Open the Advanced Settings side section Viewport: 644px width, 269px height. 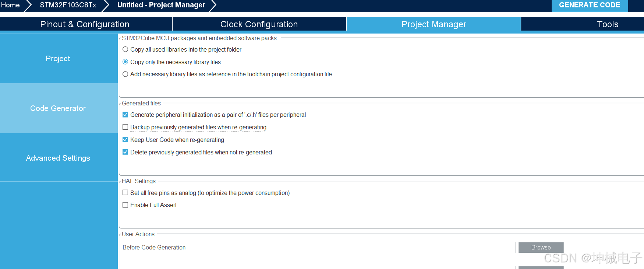click(58, 158)
